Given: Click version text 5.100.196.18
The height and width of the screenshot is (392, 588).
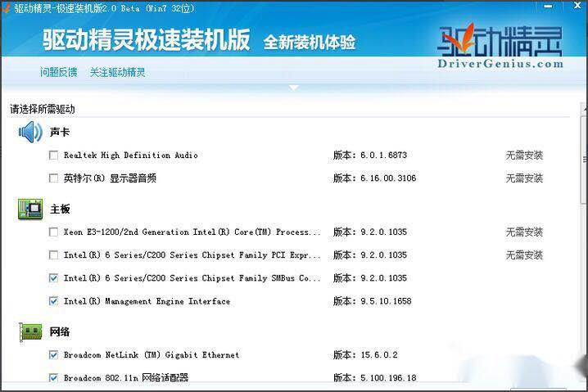Looking at the screenshot, I should coord(388,378).
